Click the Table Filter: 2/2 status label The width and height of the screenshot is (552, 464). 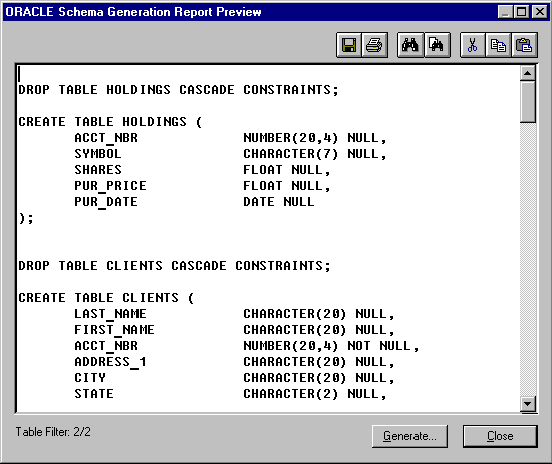click(x=53, y=432)
